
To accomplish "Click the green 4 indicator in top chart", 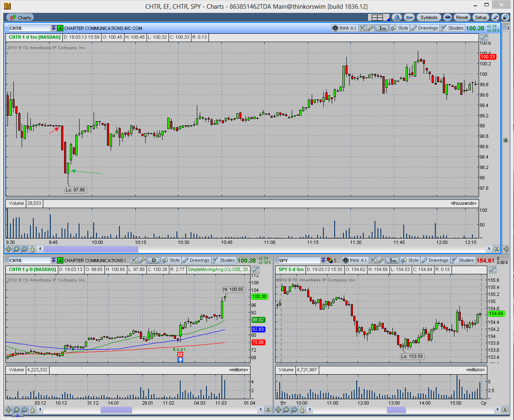I will pyautogui.click(x=60, y=28).
